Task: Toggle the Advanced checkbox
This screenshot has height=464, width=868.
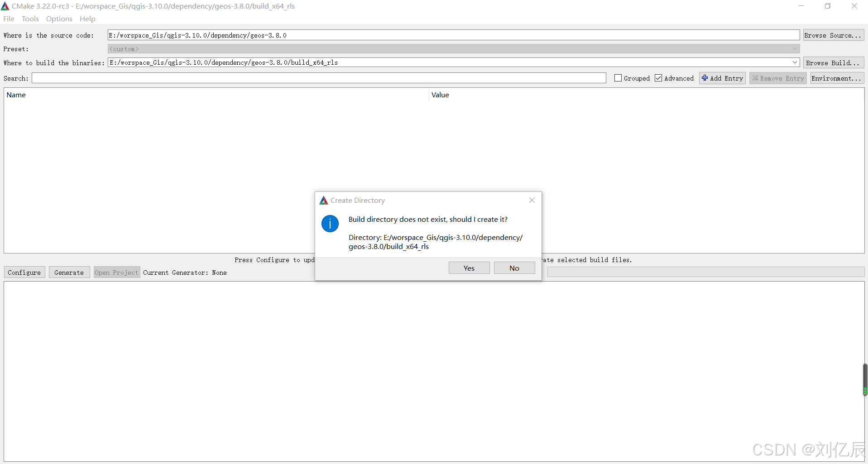Action: point(658,78)
